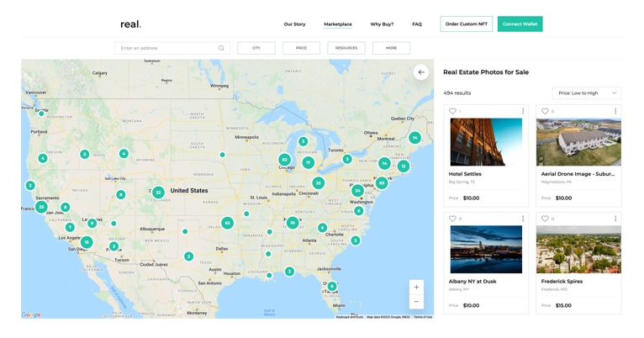Viewport: 644px width, 338px height.
Task: Select the 22 cluster marker in Colorado
Action: [158, 193]
